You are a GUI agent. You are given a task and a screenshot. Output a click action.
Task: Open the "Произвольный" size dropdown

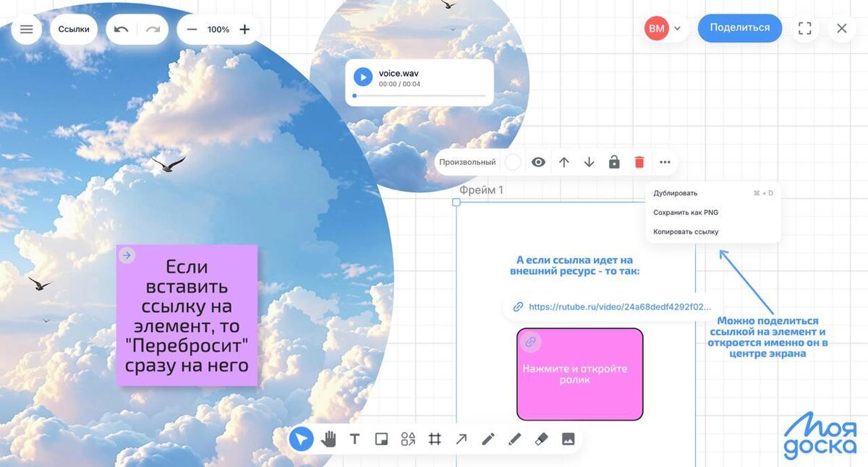pyautogui.click(x=467, y=163)
